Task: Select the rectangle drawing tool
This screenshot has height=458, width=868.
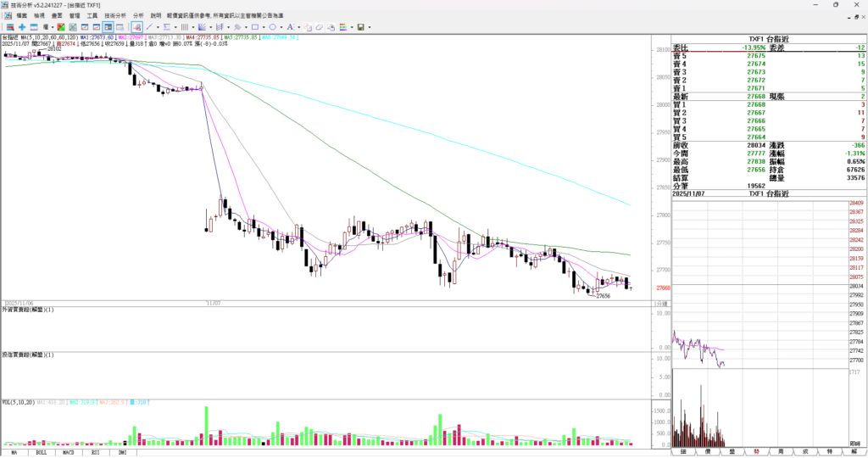Action: 255,27
